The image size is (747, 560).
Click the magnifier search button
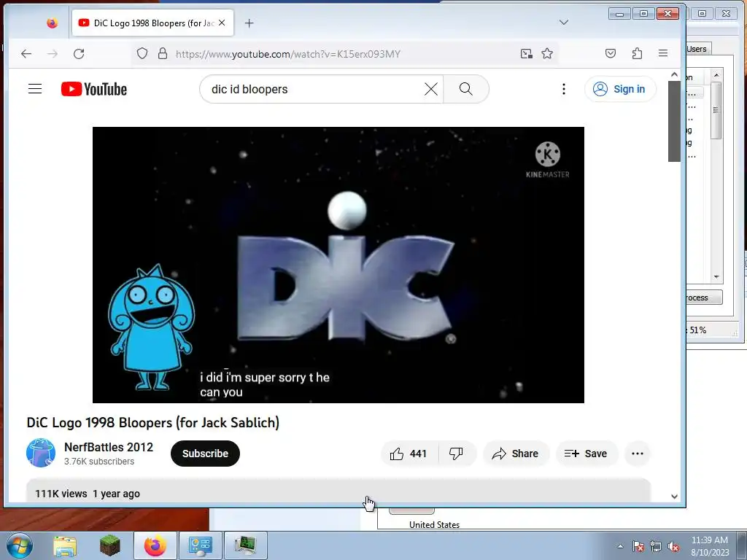(466, 89)
